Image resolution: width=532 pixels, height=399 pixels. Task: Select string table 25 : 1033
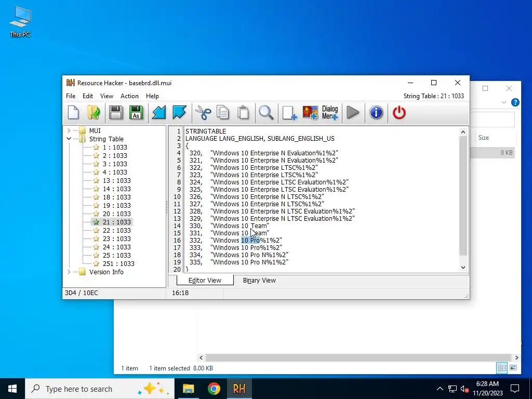pos(116,255)
